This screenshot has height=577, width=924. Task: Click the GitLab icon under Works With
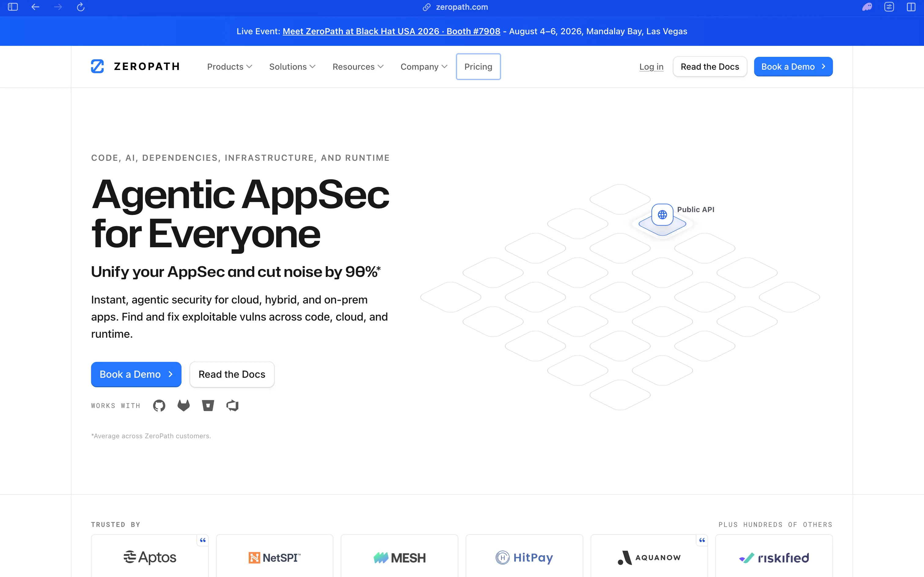[x=184, y=405]
